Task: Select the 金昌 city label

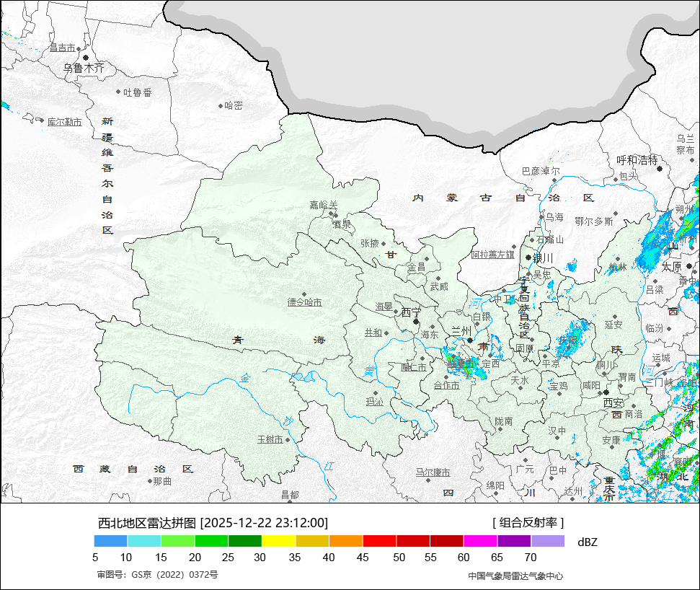Action: pos(417,268)
